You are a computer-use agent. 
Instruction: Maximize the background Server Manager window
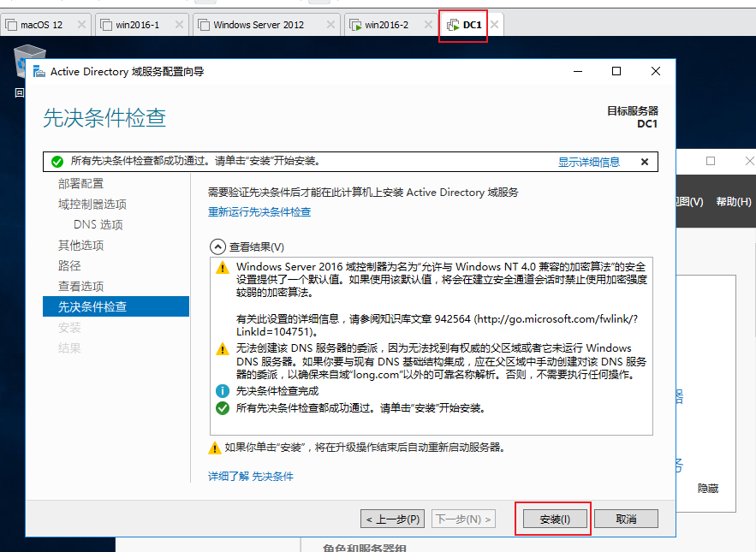[711, 161]
